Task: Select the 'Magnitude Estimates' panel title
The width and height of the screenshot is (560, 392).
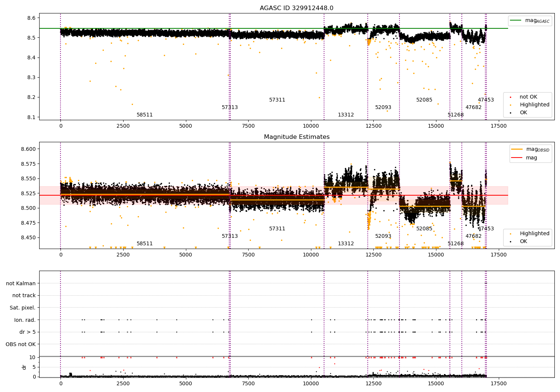Action: 296,137
